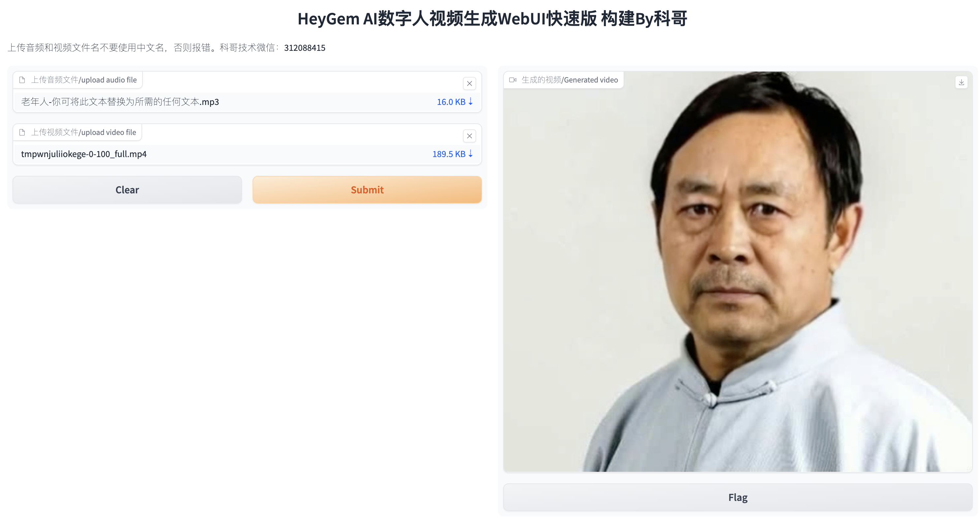Click the 16.0 KB audio download link
This screenshot has height=522, width=980.
click(455, 102)
